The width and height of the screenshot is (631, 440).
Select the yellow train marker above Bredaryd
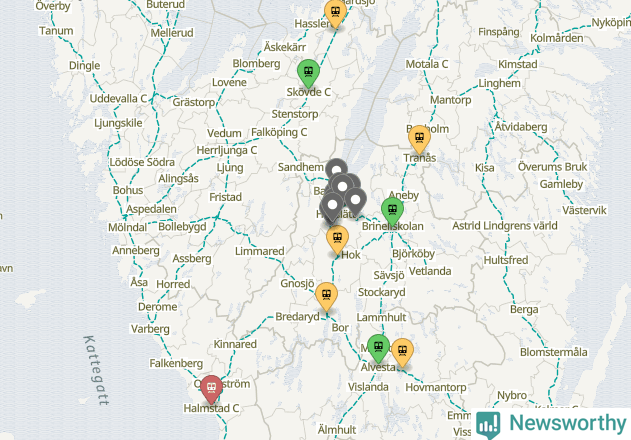coord(326,296)
